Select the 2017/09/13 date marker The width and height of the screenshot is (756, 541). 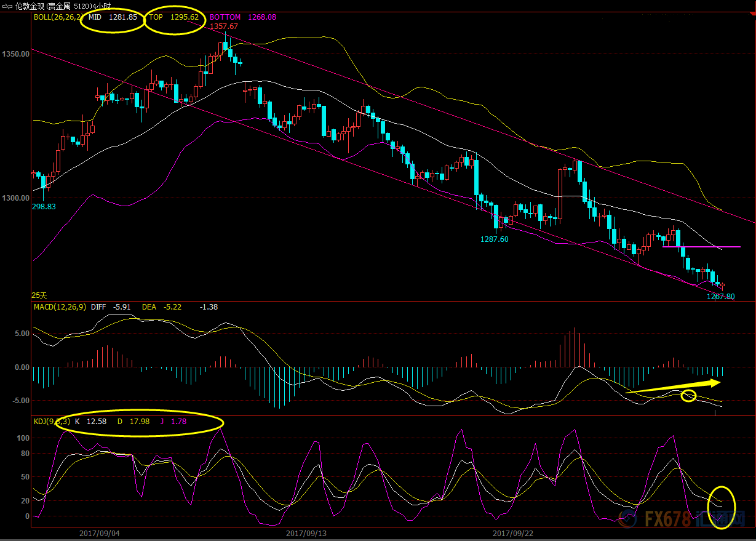point(306,532)
